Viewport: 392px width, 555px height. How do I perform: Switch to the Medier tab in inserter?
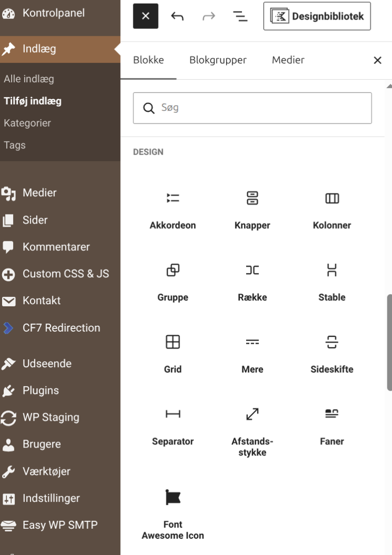(288, 60)
